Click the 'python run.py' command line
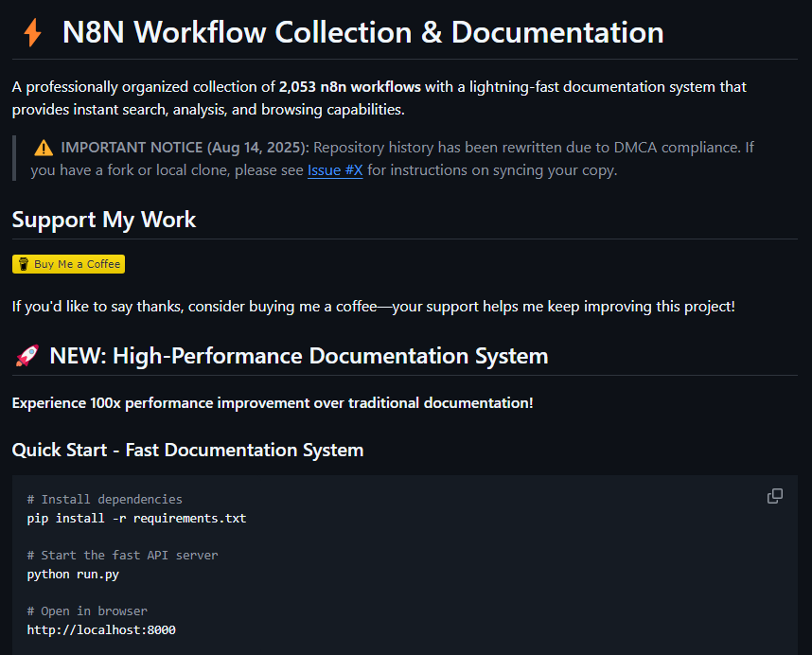Viewport: 812px width, 655px height. coord(73,575)
